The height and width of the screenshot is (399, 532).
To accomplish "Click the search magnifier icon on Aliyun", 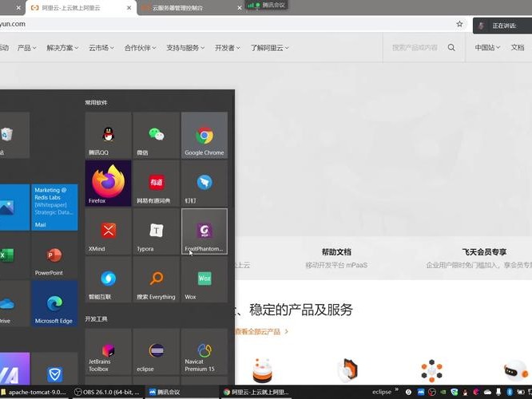I will click(x=451, y=47).
